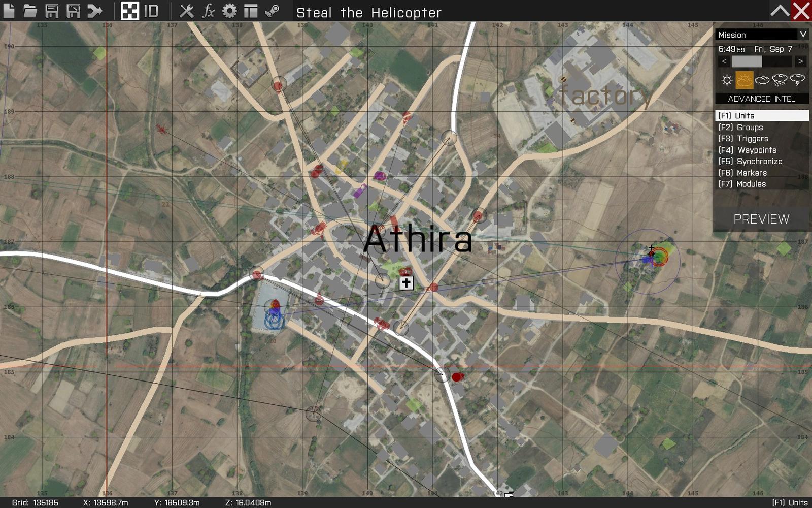The image size is (812, 508).
Task: Click the New mission document icon
Action: [x=9, y=11]
